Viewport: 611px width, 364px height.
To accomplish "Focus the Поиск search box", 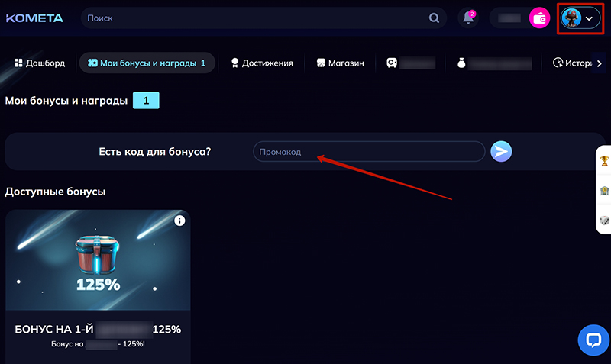I will pyautogui.click(x=252, y=18).
